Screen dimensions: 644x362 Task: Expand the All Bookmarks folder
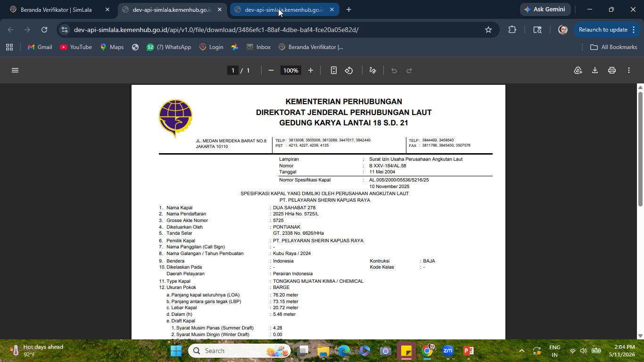coord(614,47)
